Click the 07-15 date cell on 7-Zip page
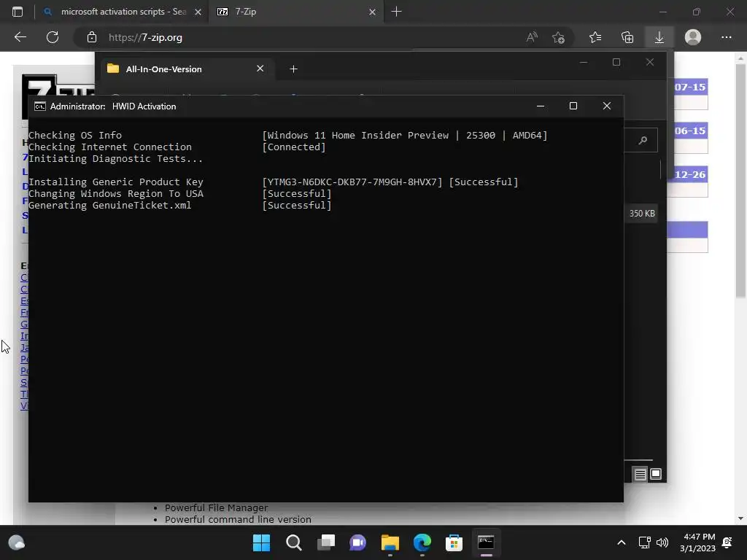The height and width of the screenshot is (560, 747). [x=690, y=87]
